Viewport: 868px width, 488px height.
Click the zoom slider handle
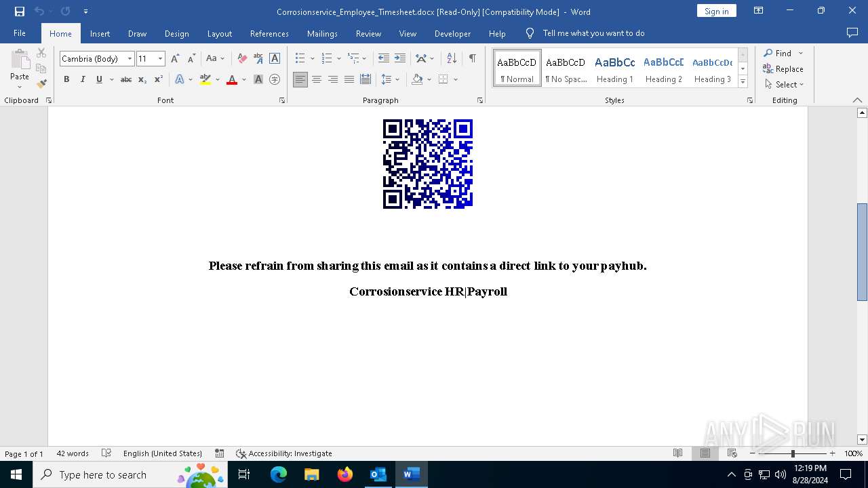point(793,453)
